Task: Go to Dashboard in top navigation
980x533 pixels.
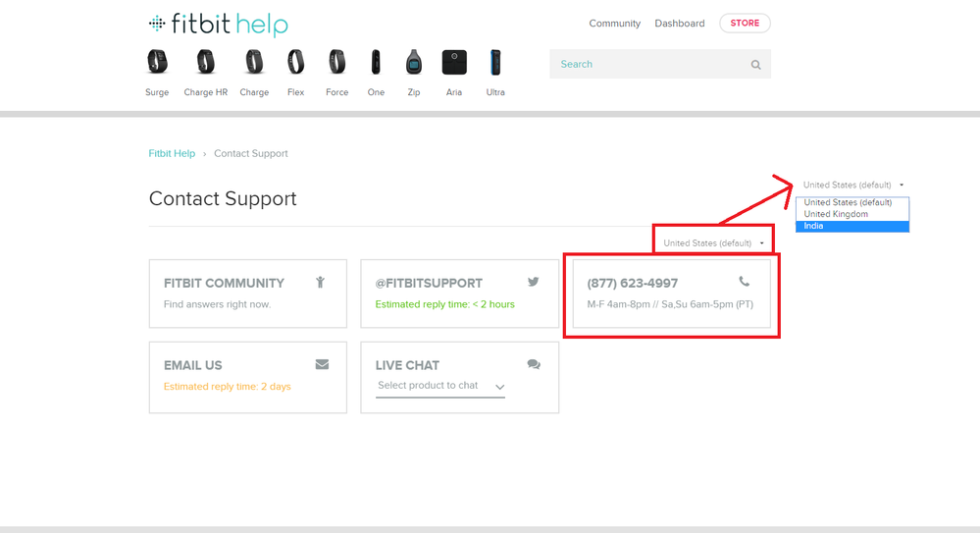Action: pos(680,24)
